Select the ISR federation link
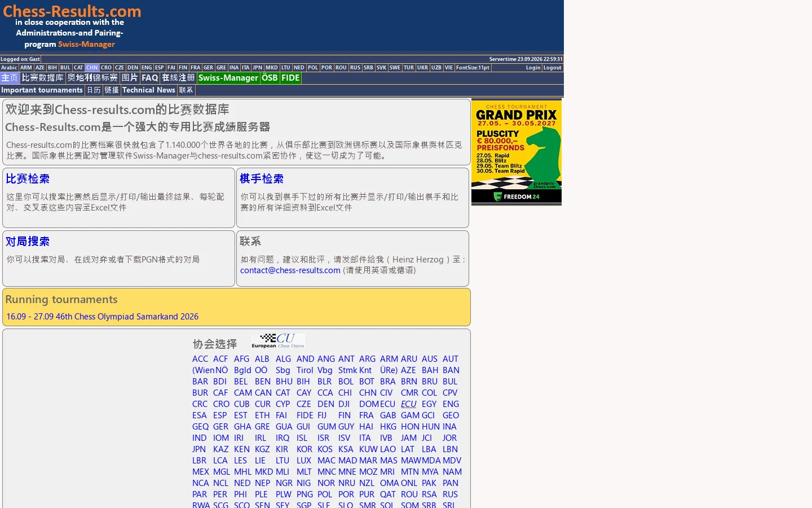 coord(324,438)
